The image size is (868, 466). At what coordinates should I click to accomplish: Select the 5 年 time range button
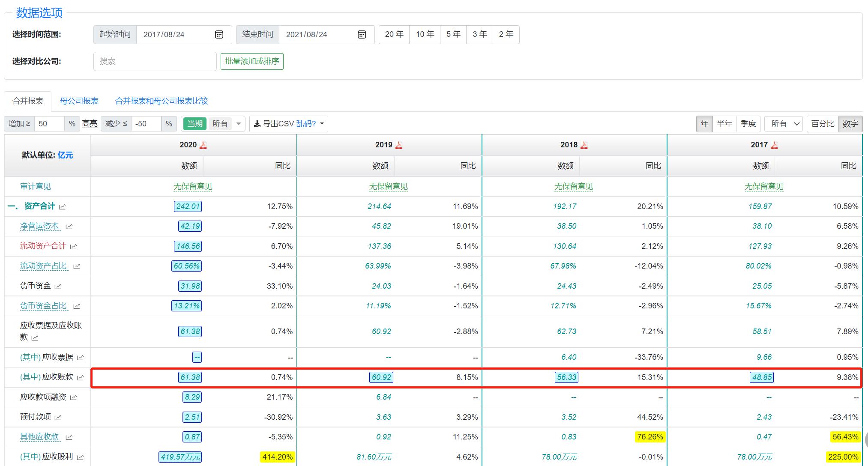point(453,34)
